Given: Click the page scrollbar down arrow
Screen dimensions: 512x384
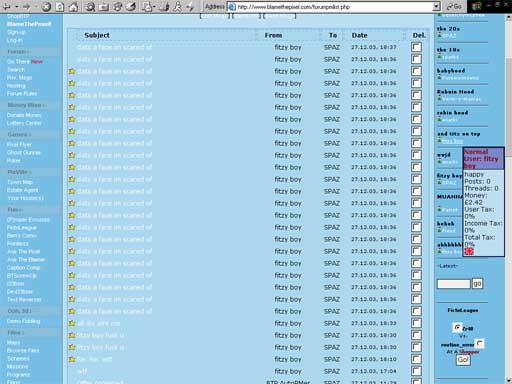Looking at the screenshot, I should point(508,380).
